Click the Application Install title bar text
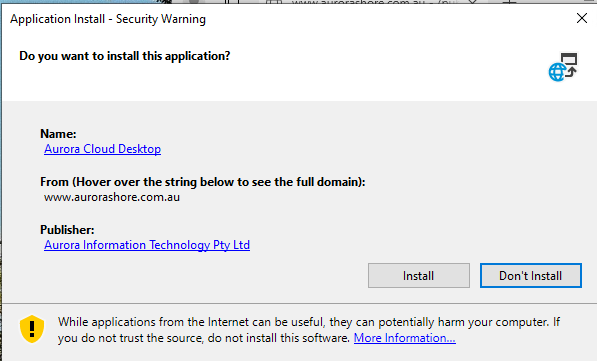 click(108, 19)
